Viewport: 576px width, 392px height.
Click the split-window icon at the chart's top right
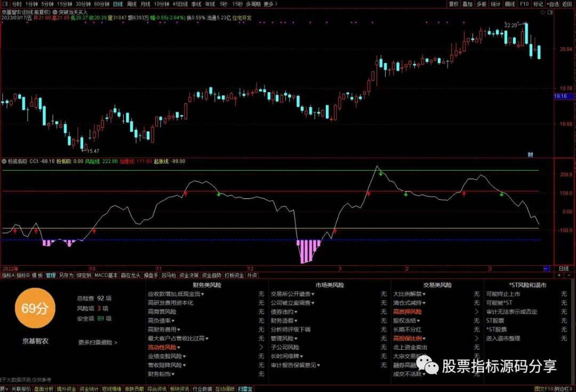(x=550, y=12)
